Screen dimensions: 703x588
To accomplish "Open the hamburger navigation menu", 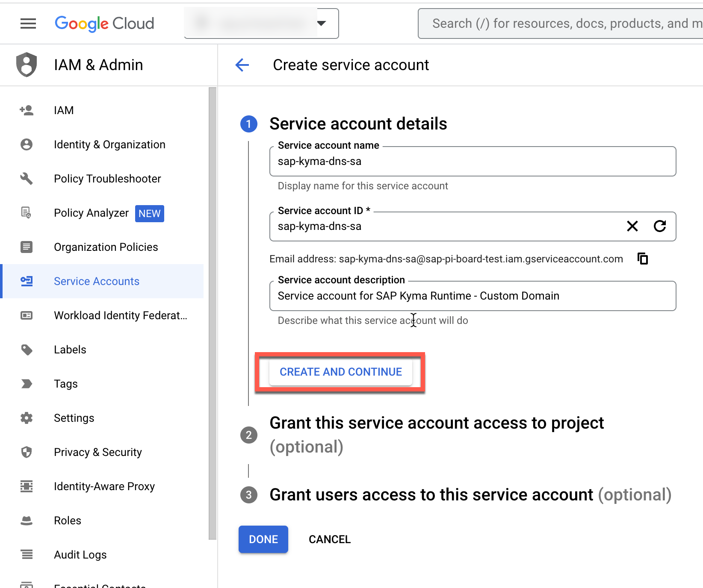I will 28,24.
